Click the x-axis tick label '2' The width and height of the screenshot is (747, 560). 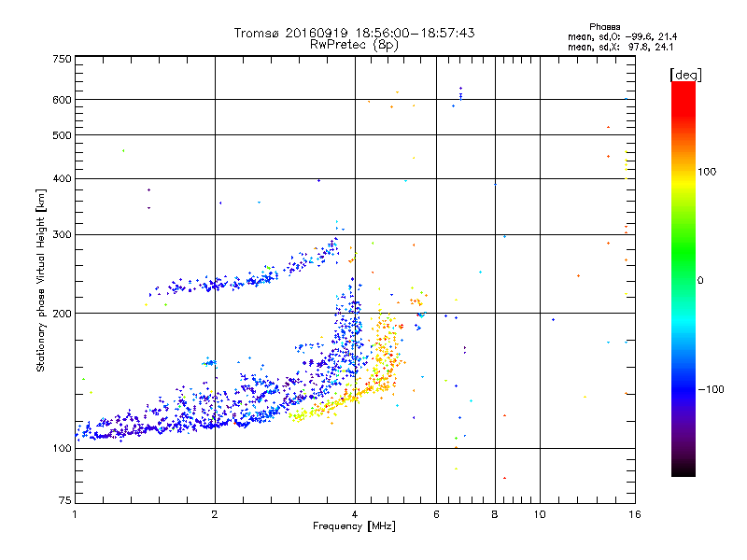coord(215,514)
